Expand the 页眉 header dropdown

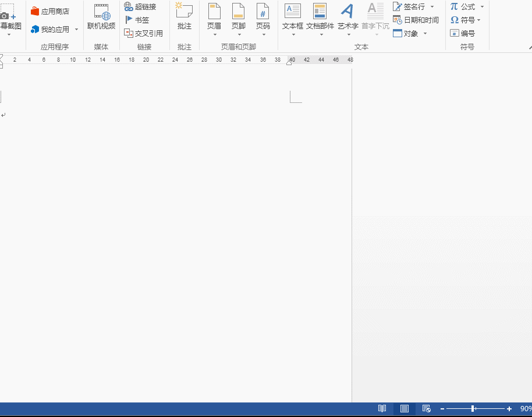point(214,34)
